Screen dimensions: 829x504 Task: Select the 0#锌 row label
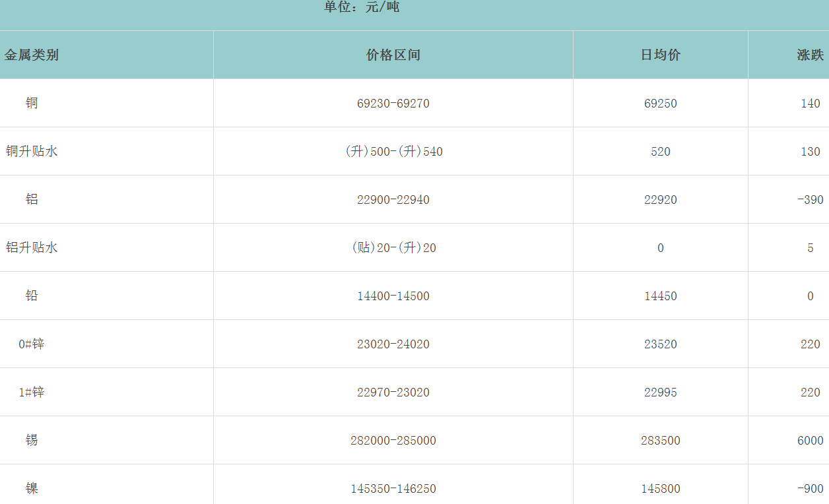[32, 344]
